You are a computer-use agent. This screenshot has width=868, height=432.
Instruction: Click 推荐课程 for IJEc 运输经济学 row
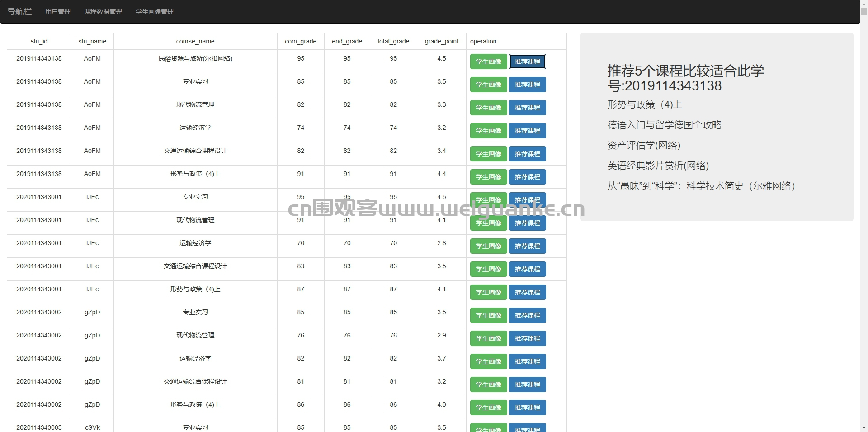click(x=528, y=246)
